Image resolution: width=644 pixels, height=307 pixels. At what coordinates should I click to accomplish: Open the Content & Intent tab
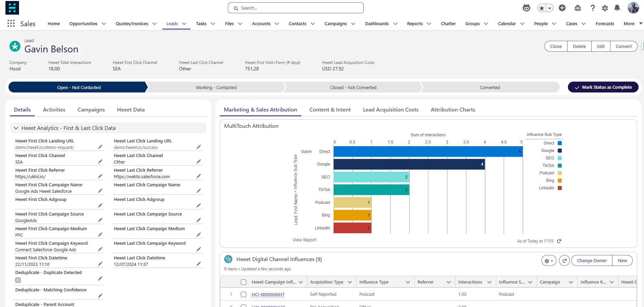click(x=330, y=110)
